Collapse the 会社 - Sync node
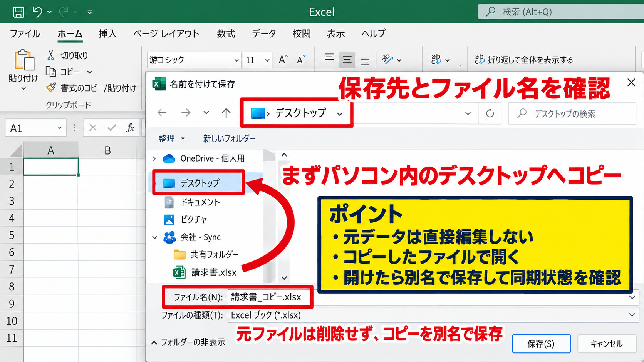Screen dimensions: 644x362 point(154,237)
